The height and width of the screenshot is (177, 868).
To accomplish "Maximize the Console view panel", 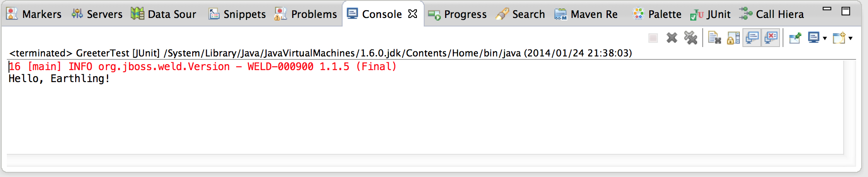I will (846, 11).
